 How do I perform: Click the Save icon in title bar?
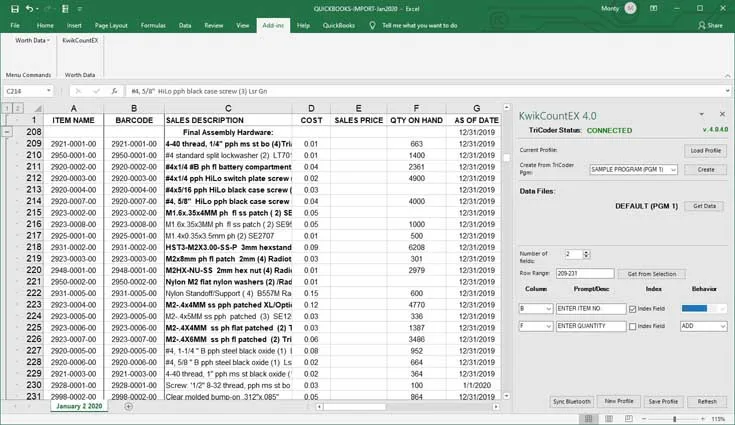pos(15,8)
